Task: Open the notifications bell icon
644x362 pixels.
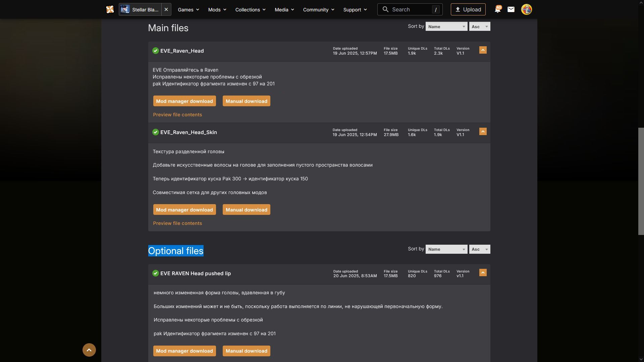Action: [497, 9]
